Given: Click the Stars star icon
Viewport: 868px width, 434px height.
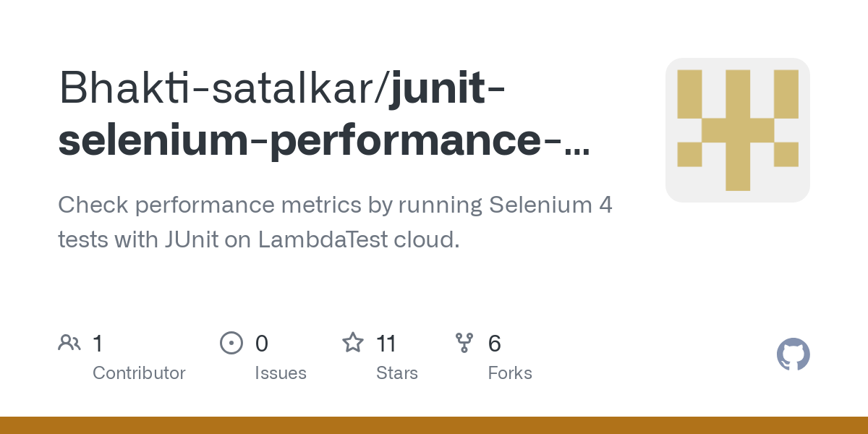Looking at the screenshot, I should click(353, 342).
